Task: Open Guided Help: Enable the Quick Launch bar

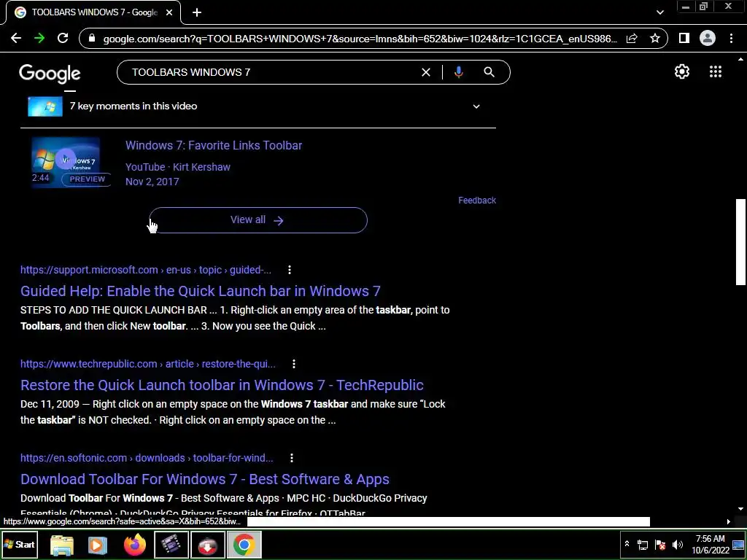Action: point(200,291)
